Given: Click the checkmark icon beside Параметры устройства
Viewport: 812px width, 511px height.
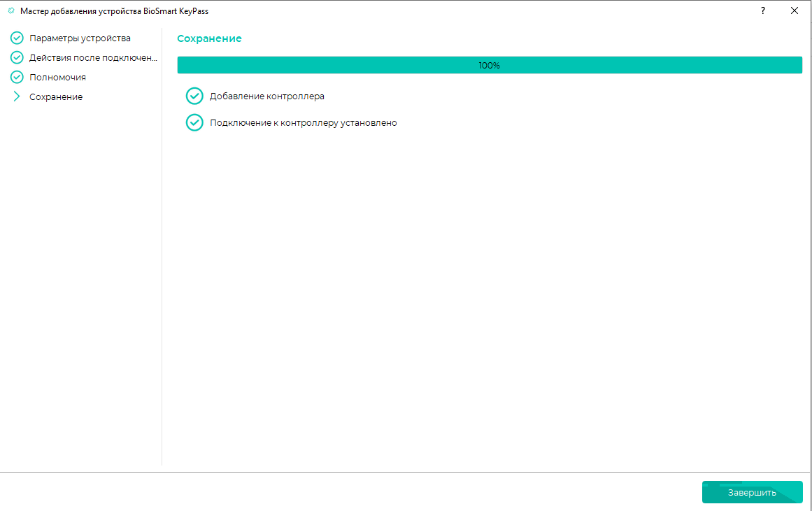Looking at the screenshot, I should [17, 38].
